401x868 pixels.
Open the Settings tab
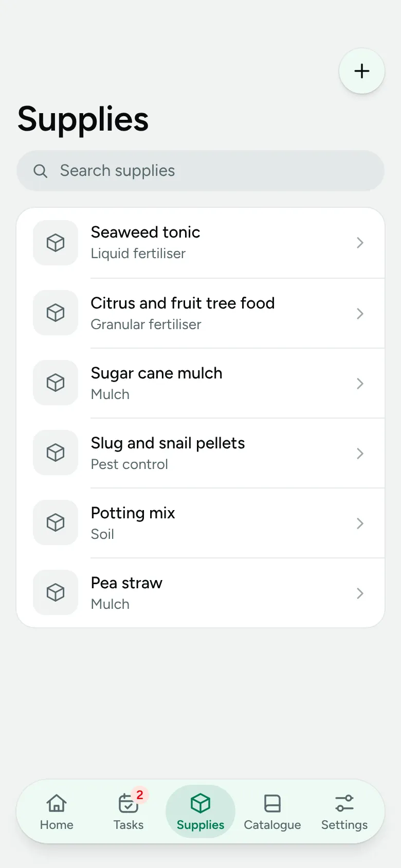click(x=344, y=811)
